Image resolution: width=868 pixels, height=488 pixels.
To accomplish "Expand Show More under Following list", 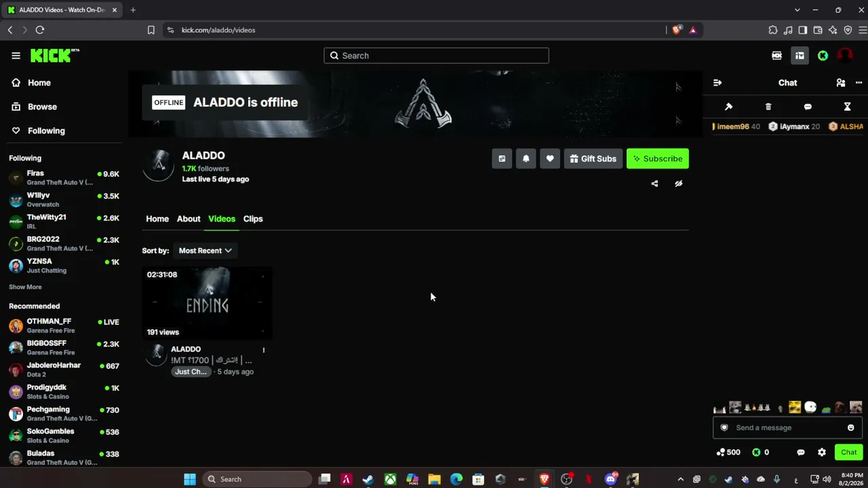I will [25, 287].
